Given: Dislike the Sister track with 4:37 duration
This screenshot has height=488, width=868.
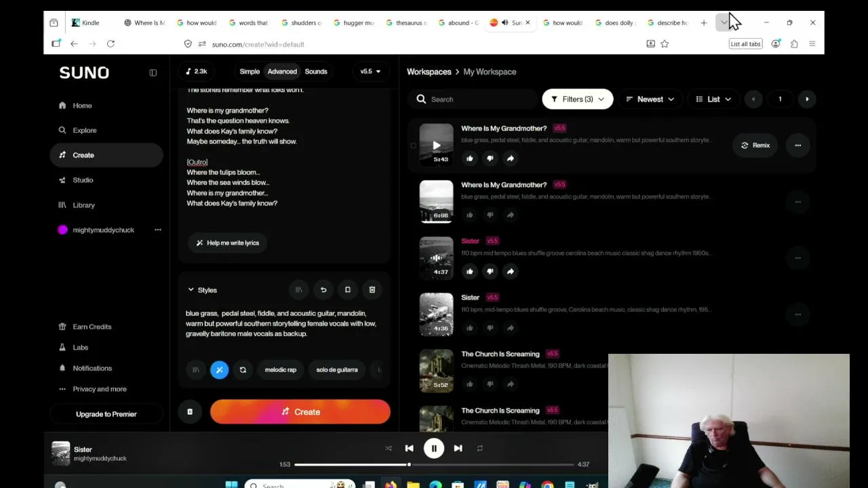Looking at the screenshot, I should tap(490, 272).
